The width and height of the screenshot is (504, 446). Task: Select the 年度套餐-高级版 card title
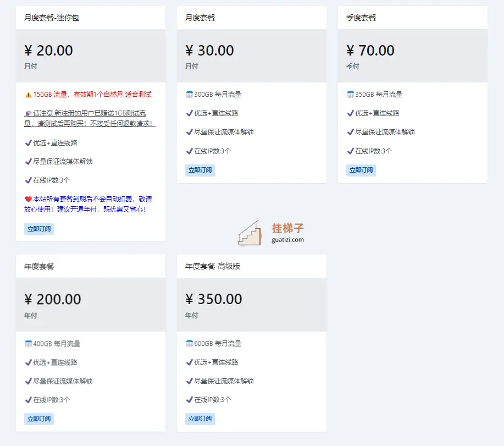click(213, 266)
